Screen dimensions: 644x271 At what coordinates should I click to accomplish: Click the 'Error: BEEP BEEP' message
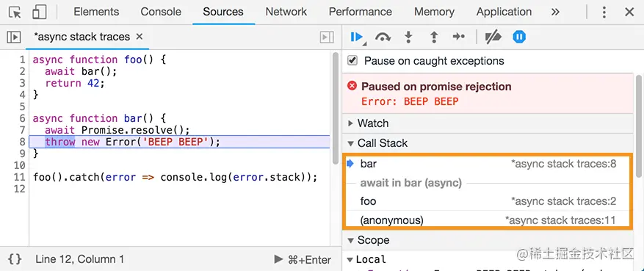pyautogui.click(x=410, y=101)
